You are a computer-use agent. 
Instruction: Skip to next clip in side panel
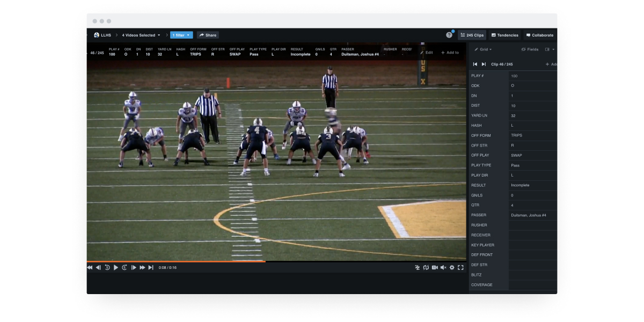pyautogui.click(x=484, y=64)
